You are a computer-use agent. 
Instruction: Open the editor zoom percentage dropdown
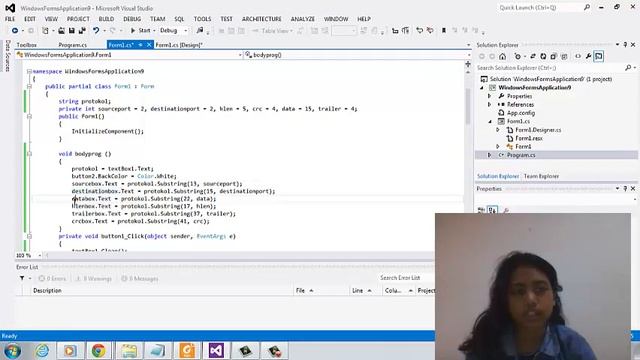[29, 256]
